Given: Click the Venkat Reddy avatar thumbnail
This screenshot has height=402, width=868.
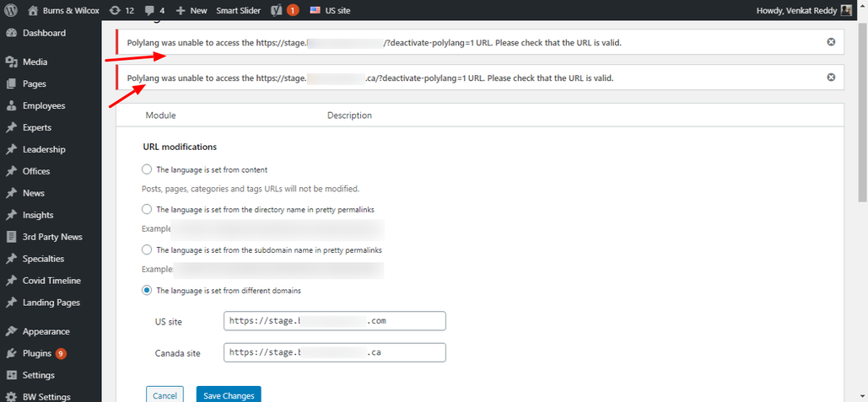Looking at the screenshot, I should [x=846, y=10].
